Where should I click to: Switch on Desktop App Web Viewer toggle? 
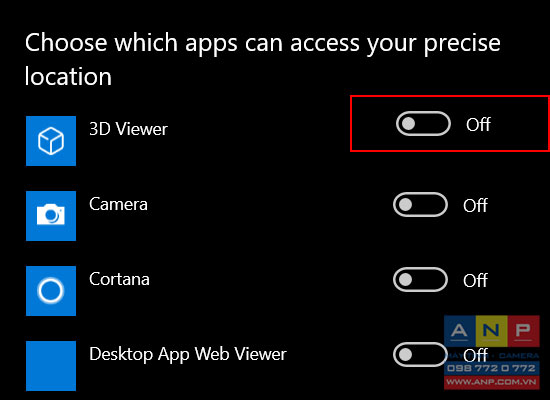(x=420, y=354)
